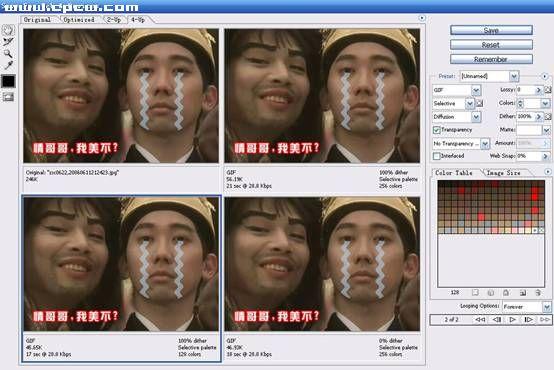Switch to the 2-Up tab
Screen dimensions: 554x370
(x=114, y=20)
